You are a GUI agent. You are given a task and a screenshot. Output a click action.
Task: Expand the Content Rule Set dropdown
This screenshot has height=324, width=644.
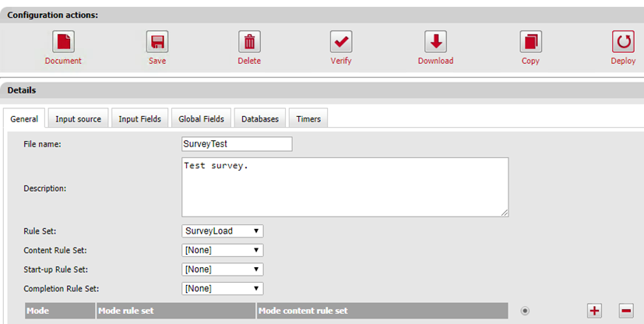tap(222, 250)
